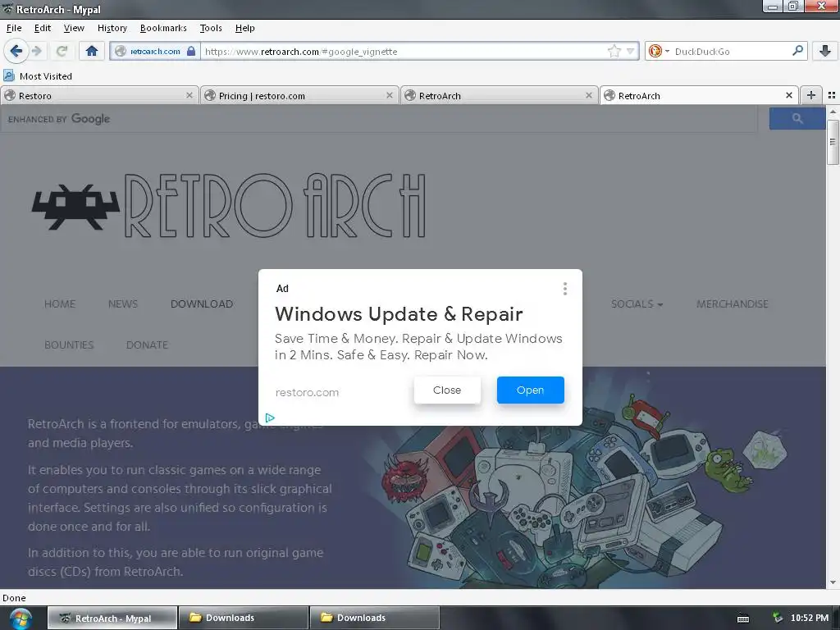This screenshot has width=840, height=630.
Task: Close the Pricing | restoro.com tab
Action: point(390,95)
